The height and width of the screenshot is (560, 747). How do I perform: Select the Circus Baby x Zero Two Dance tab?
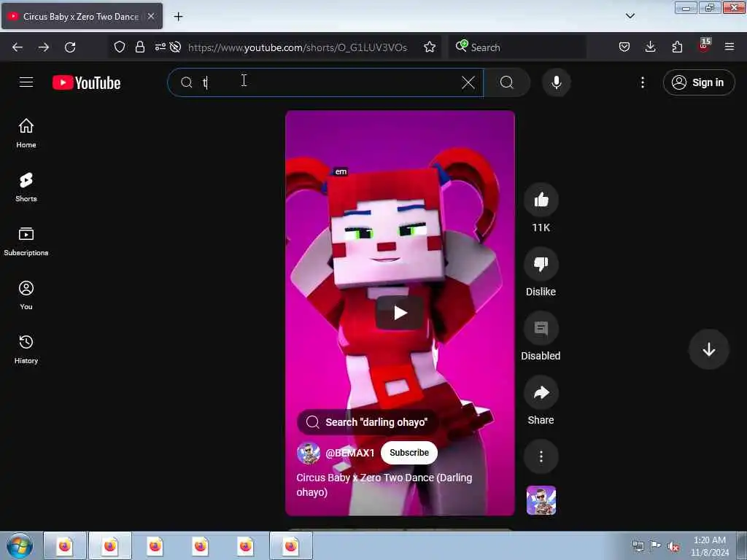pyautogui.click(x=82, y=16)
